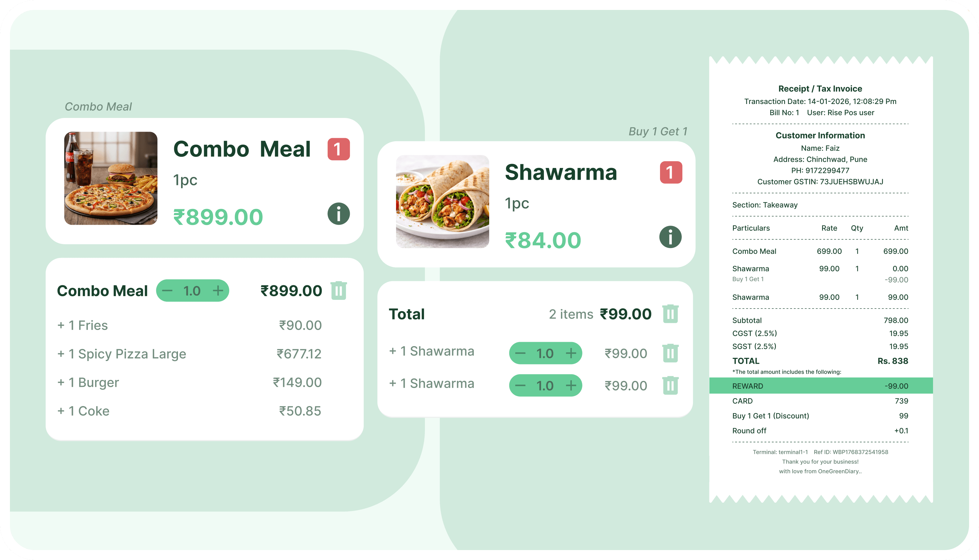Decrease quantity of the second Shawarma line

(x=520, y=385)
